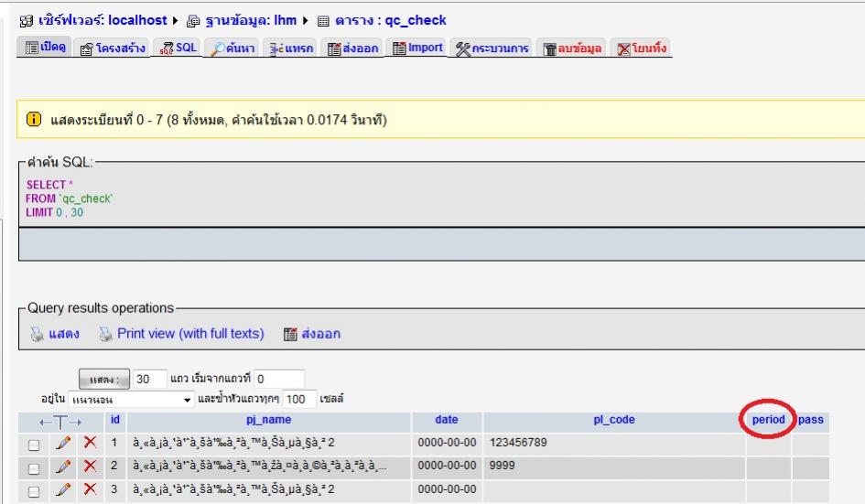
Task: Click the แสดง print link
Action: [64, 334]
